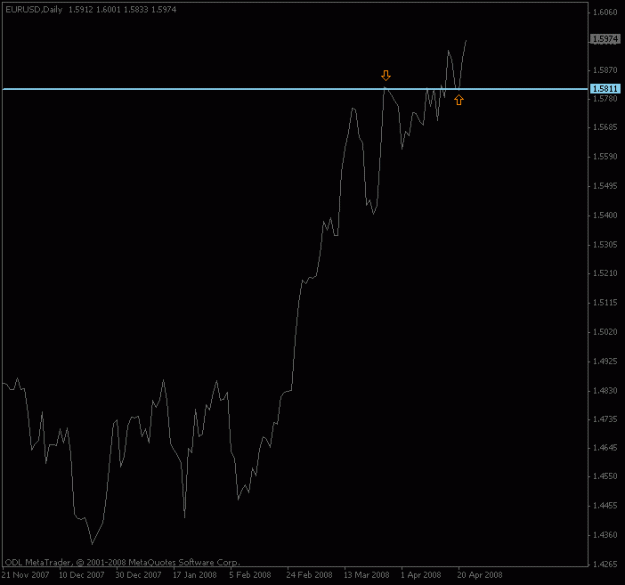The image size is (625, 585).
Task: Click the 1.5974 current price tag
Action: pos(605,39)
